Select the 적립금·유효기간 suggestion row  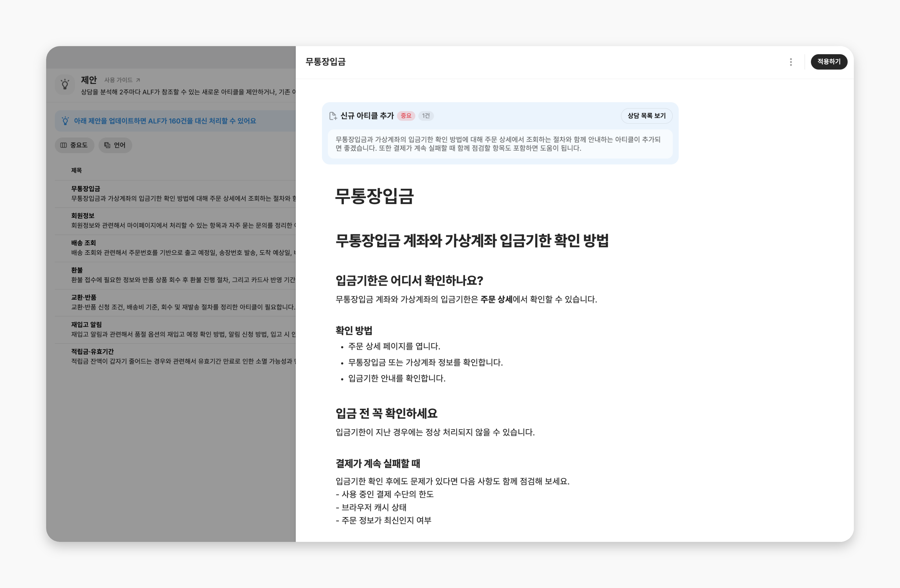click(x=175, y=357)
